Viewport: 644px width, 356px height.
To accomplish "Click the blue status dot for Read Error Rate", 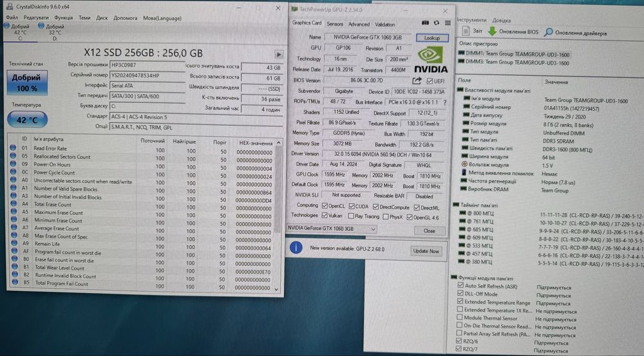I will [x=13, y=148].
